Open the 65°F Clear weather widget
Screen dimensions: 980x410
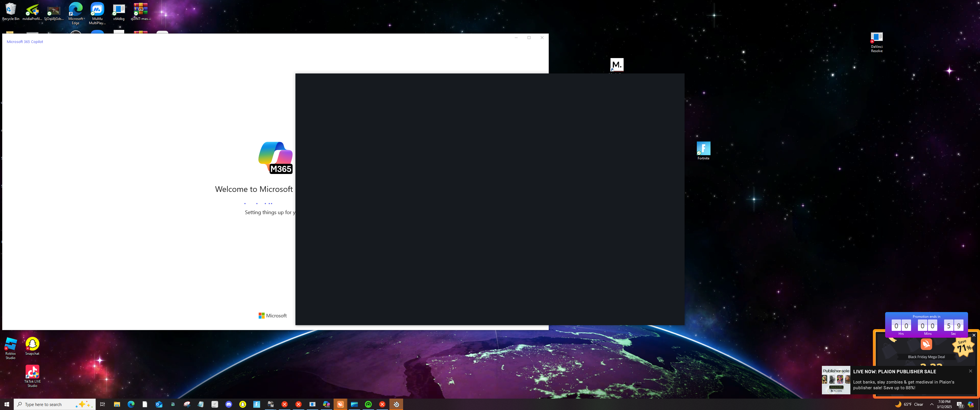909,404
